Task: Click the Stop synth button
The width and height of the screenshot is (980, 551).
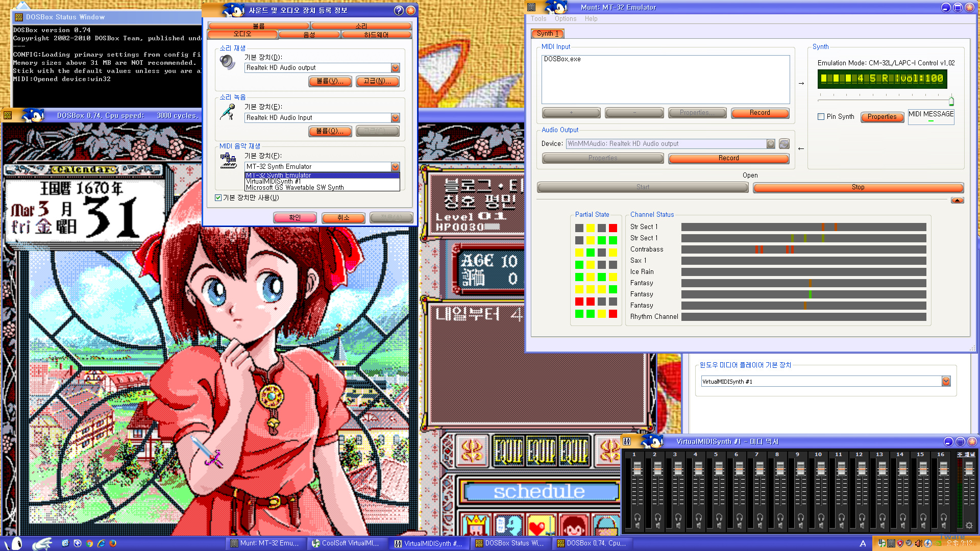Action: tap(857, 187)
